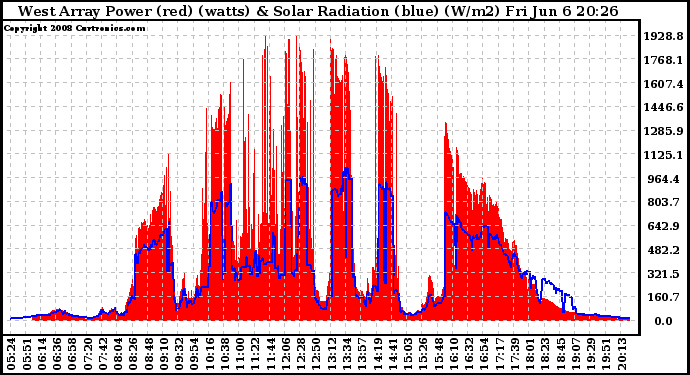Select the 321.5 y-axis value
Screen dimensions: 690x375
(x=665, y=274)
